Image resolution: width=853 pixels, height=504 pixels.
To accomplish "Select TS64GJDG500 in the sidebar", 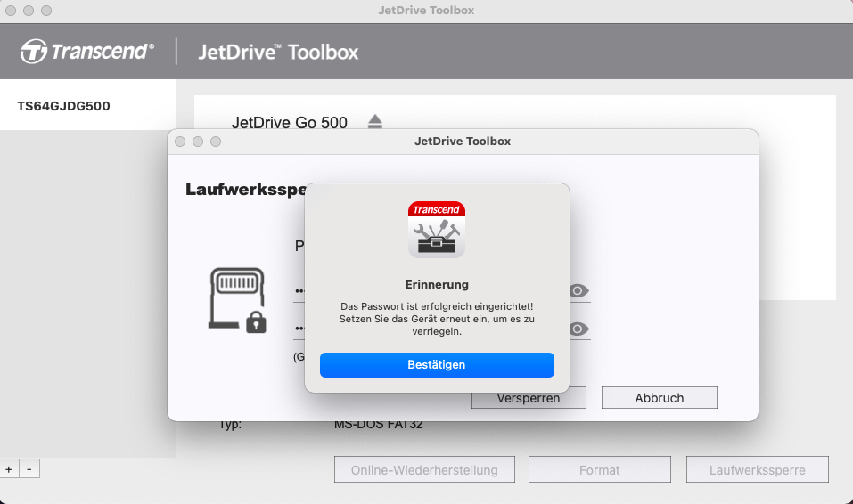I will 88,105.
